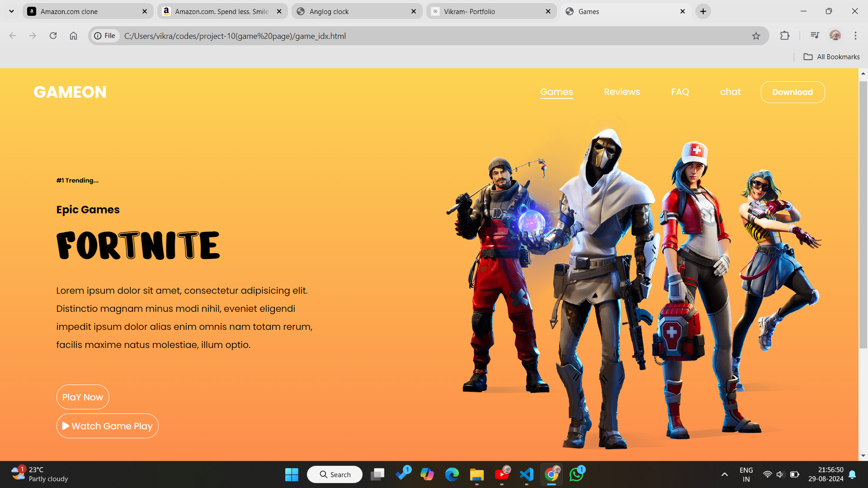The image size is (868, 488).
Task: Go back with the browser back arrow
Action: (x=13, y=36)
